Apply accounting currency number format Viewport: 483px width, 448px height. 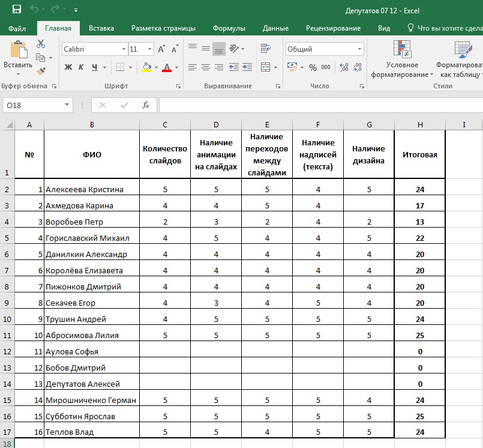coord(292,67)
